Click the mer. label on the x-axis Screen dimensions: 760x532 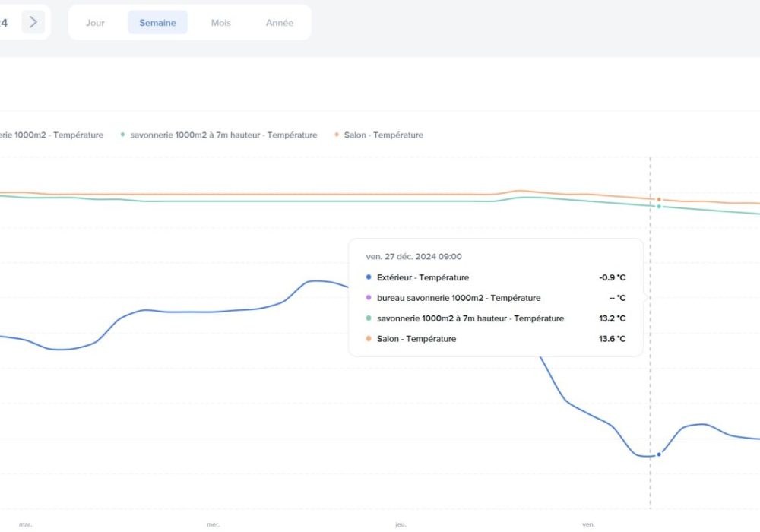(x=213, y=524)
